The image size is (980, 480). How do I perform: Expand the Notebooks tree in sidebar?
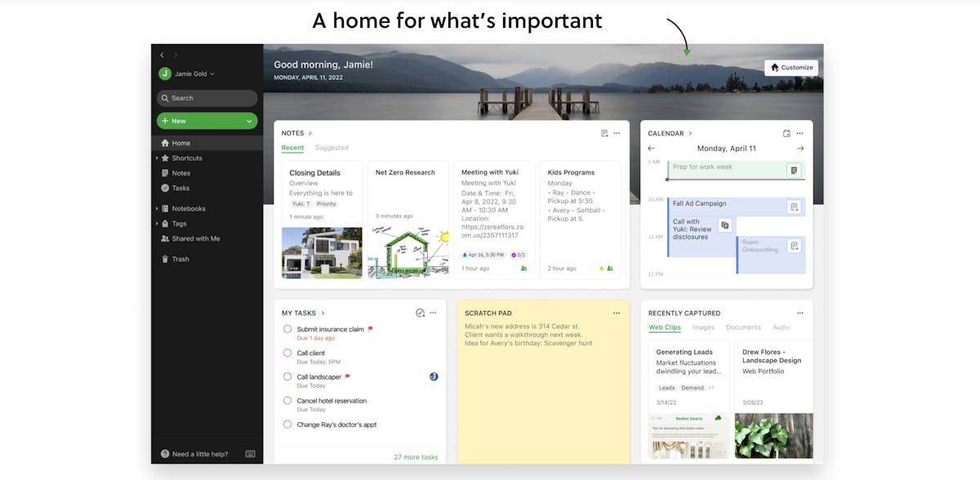tap(157, 209)
